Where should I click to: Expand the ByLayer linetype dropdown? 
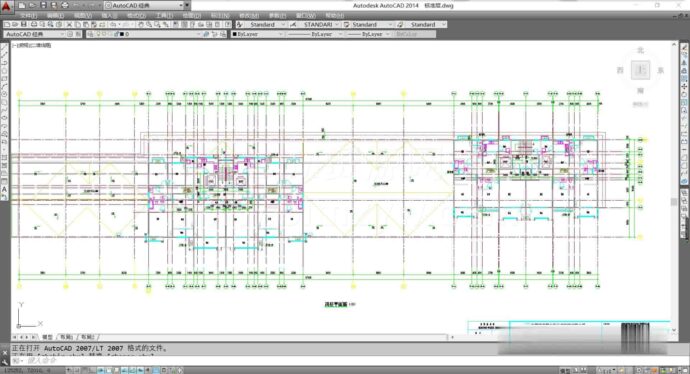[314, 34]
